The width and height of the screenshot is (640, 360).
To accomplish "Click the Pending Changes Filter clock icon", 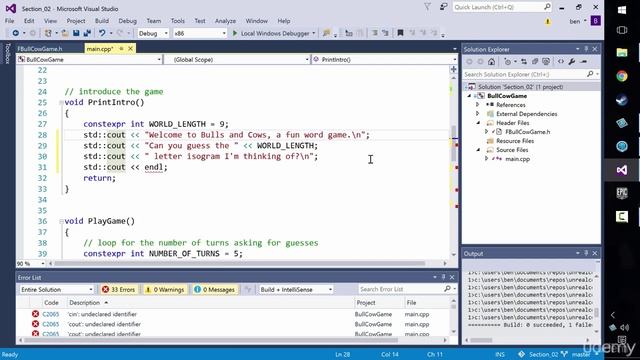I will [507, 62].
